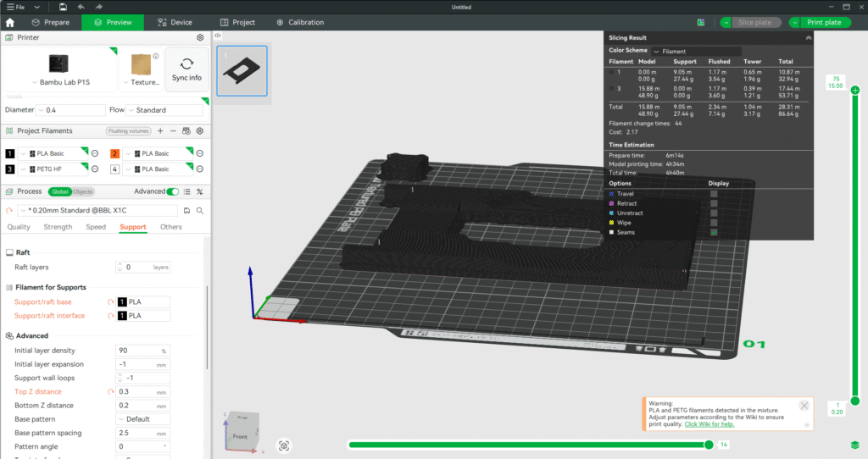Click the plate 1 thumbnail
Screen dimensions: 868x459
point(242,71)
